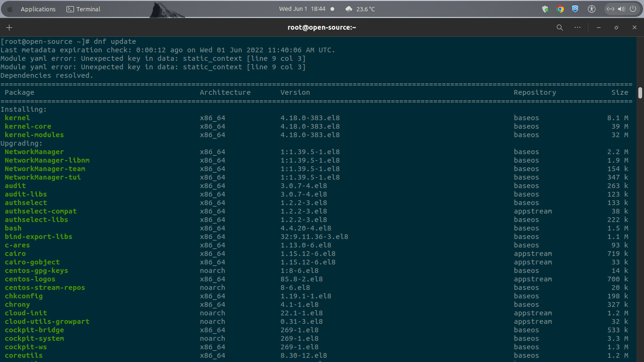The image size is (644, 362).
Task: Click the Google Chrome tray icon
Action: coord(560,9)
